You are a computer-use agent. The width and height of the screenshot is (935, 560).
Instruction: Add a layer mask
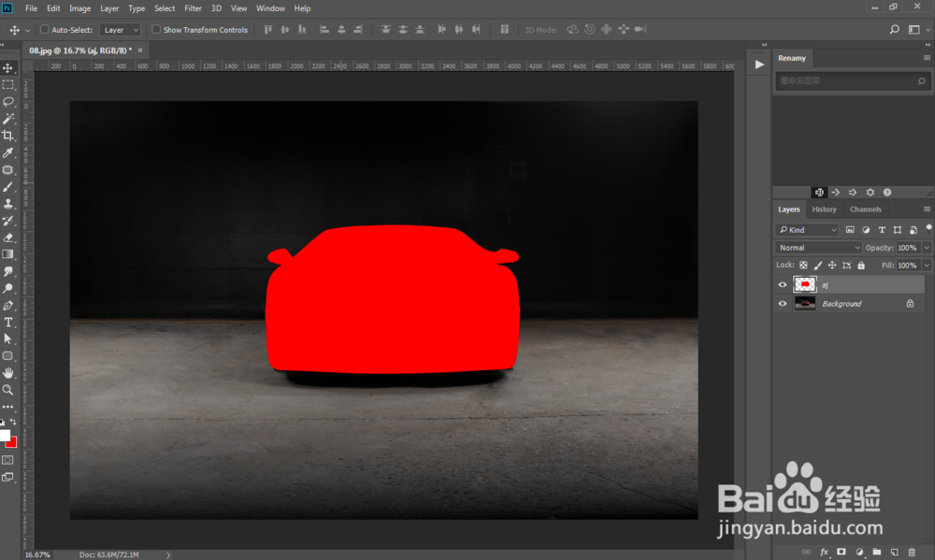click(x=841, y=553)
